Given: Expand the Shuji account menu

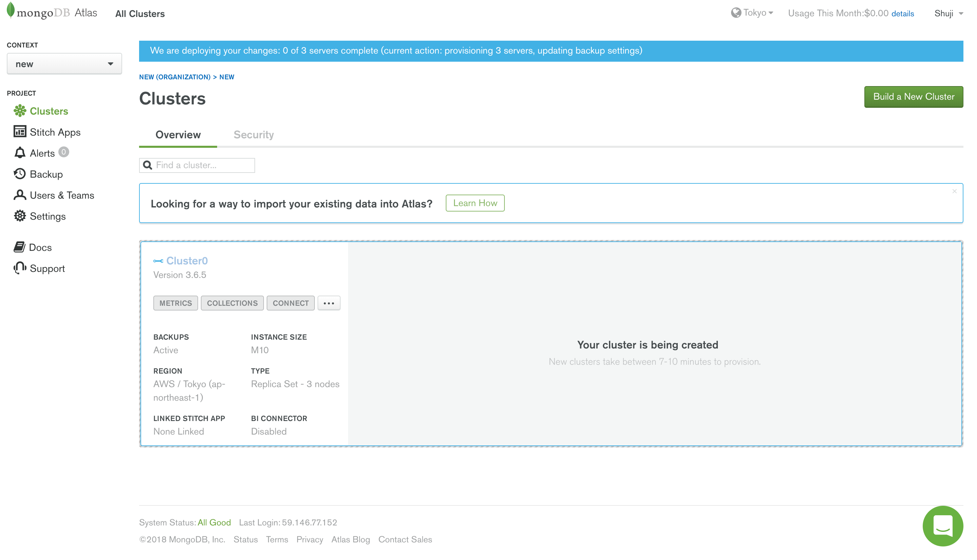Looking at the screenshot, I should pos(949,14).
